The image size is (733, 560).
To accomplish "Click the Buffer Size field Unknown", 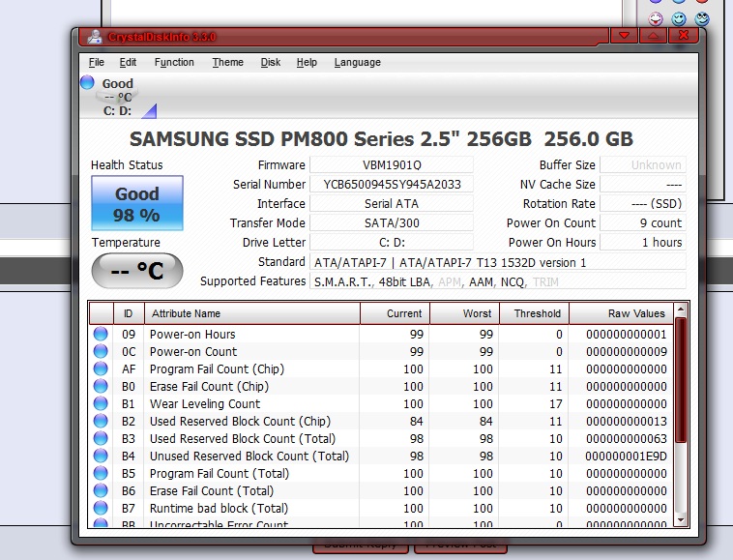I will pos(643,164).
